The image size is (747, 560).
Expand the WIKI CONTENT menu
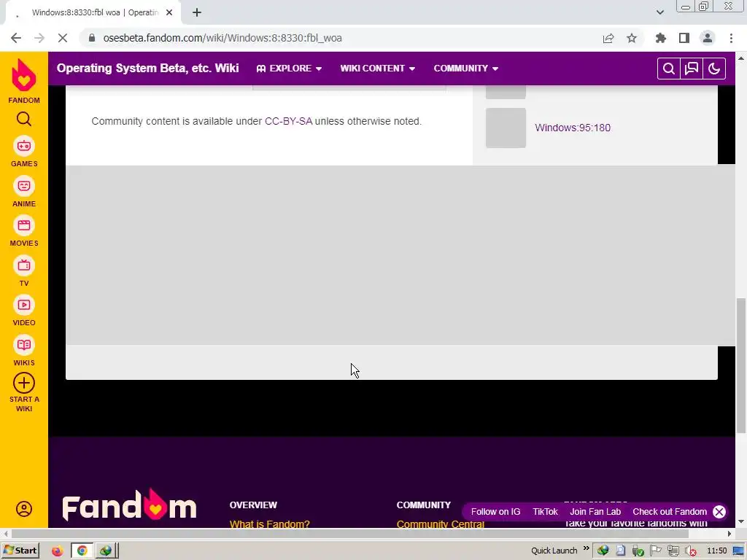click(x=377, y=69)
